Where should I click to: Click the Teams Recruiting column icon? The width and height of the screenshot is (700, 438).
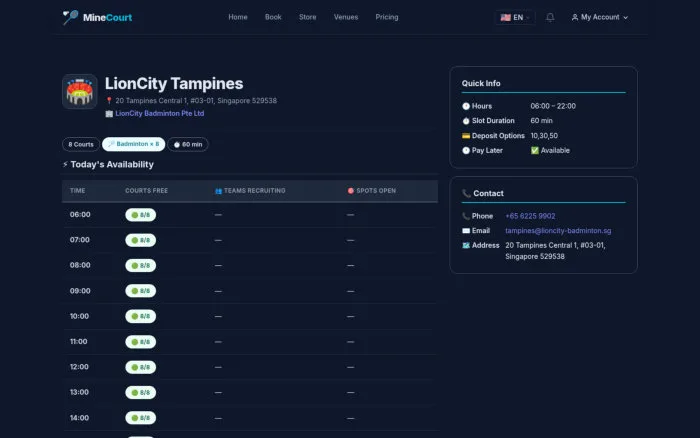[218, 191]
